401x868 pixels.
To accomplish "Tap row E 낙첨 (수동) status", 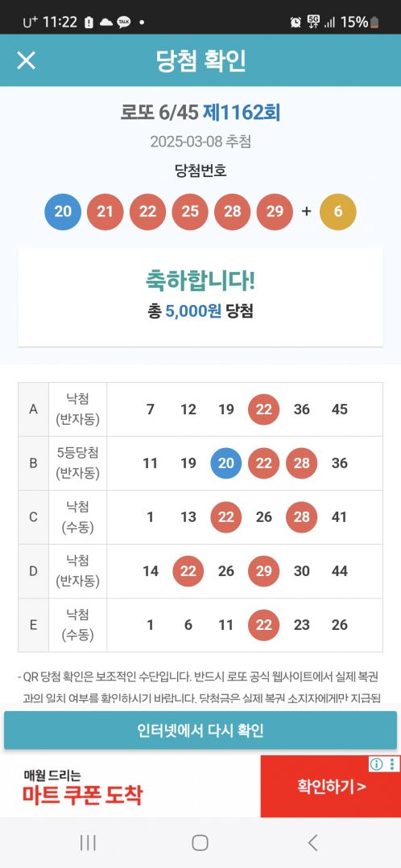I will 77,625.
